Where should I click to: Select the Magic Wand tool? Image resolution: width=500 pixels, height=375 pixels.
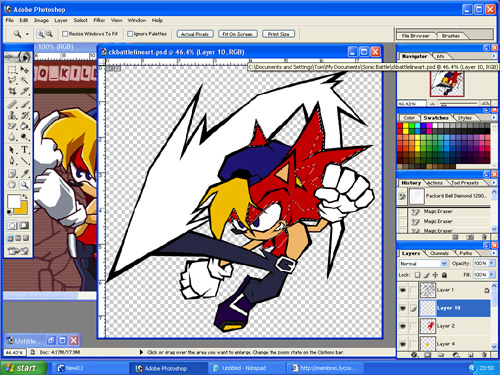[x=24, y=80]
